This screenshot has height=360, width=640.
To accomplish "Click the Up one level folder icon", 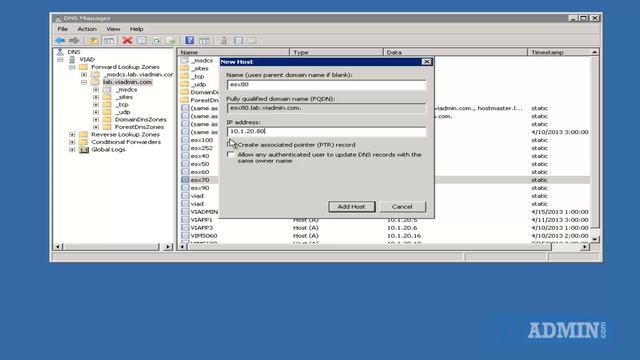I will click(93, 40).
